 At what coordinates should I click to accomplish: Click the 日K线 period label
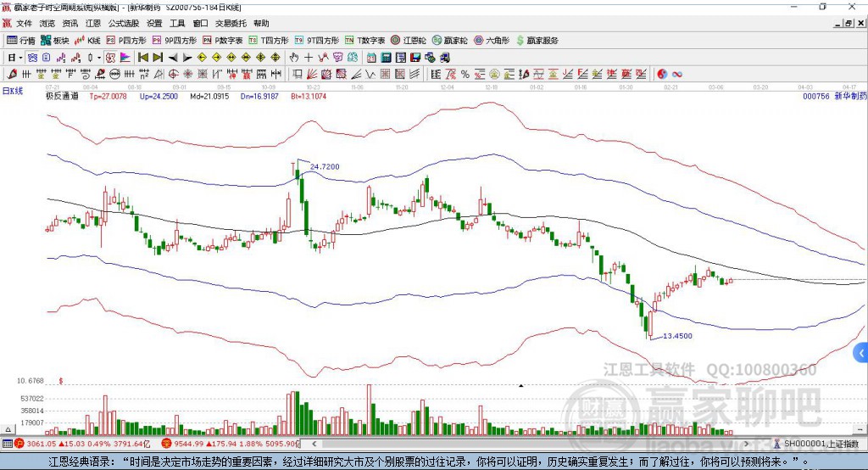point(13,91)
